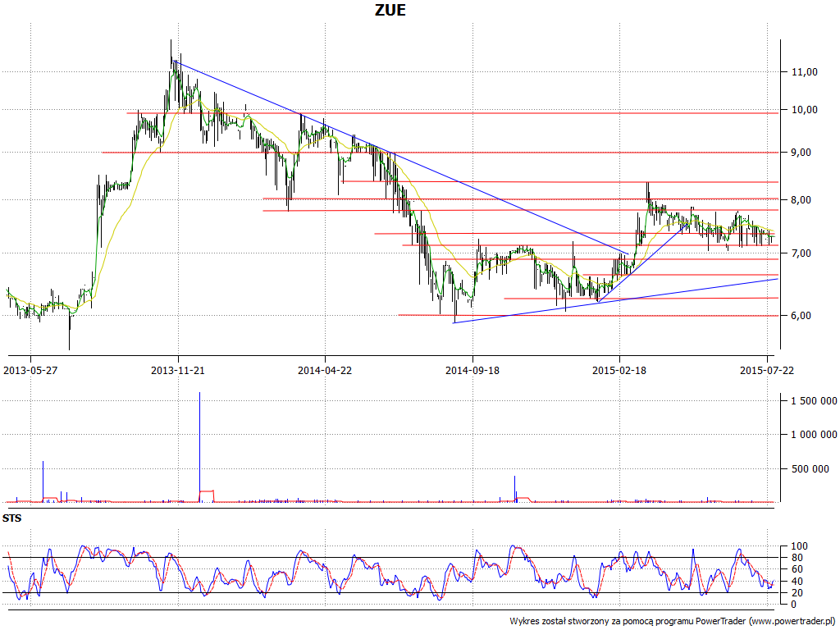
Task: Click the volume spike near November 2014
Action: (x=515, y=489)
